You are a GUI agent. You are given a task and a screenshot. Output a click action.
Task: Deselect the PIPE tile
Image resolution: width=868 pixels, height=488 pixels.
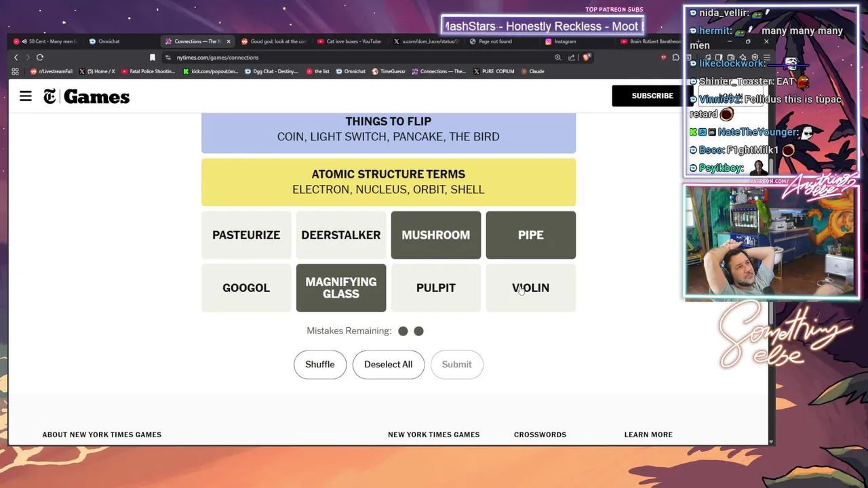tap(531, 235)
